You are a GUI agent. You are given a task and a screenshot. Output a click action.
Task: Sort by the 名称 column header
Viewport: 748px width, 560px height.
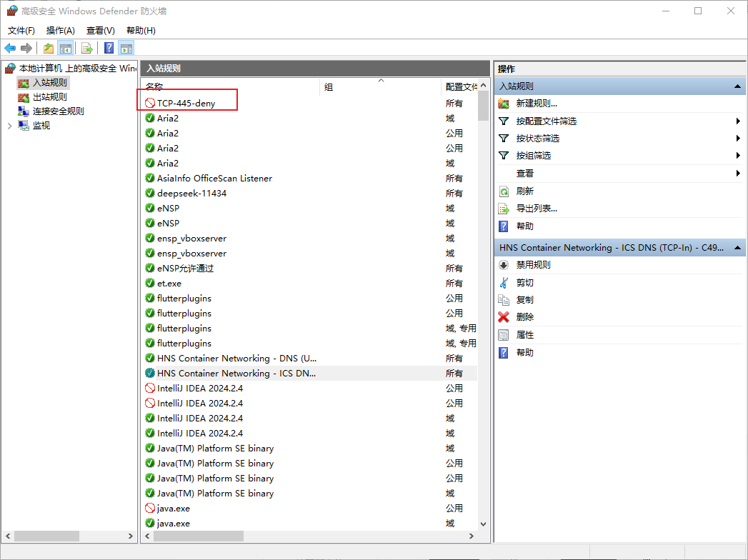click(x=231, y=87)
